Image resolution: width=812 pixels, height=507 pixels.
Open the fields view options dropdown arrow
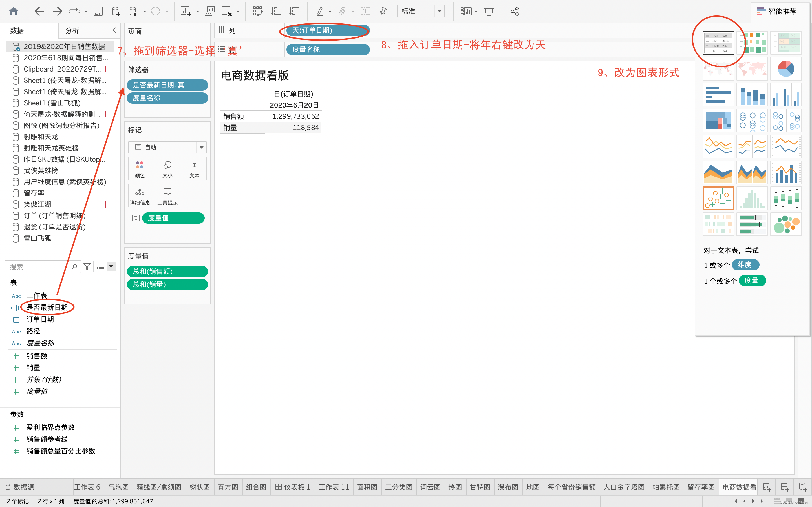coord(111,266)
